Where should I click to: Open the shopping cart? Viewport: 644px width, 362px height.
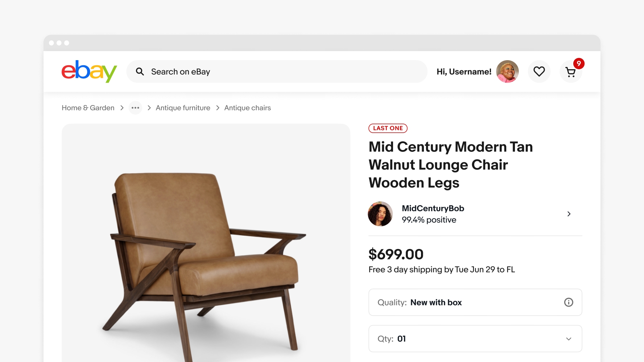click(571, 72)
